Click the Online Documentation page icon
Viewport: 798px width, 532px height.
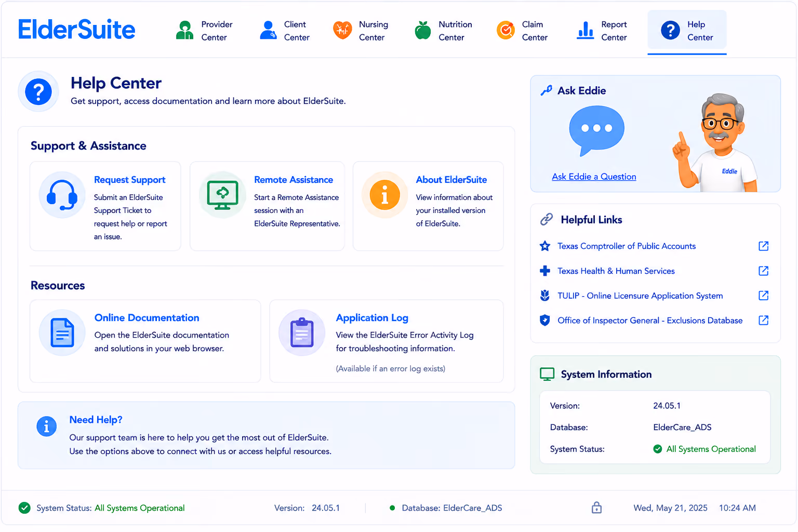click(x=62, y=332)
